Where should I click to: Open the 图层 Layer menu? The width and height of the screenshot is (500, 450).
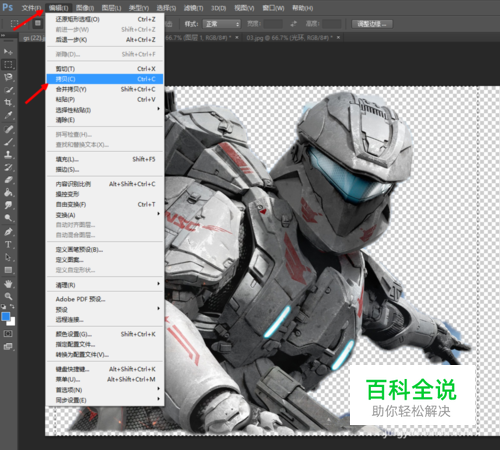(111, 8)
